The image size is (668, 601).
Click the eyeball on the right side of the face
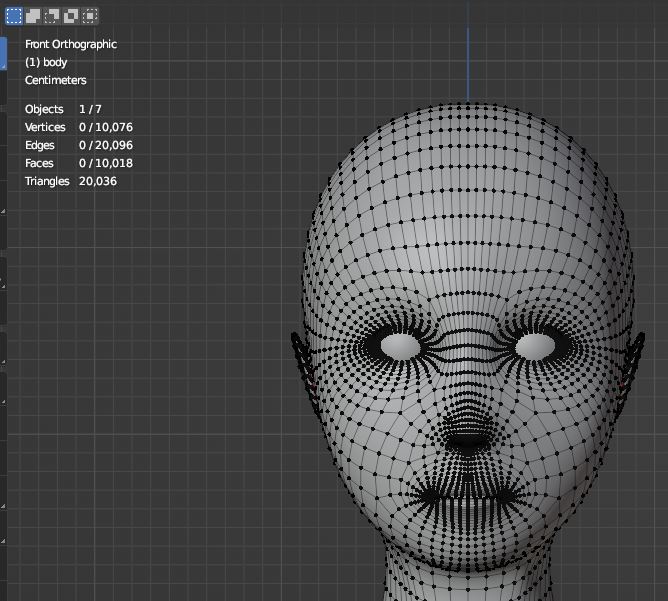click(x=535, y=345)
